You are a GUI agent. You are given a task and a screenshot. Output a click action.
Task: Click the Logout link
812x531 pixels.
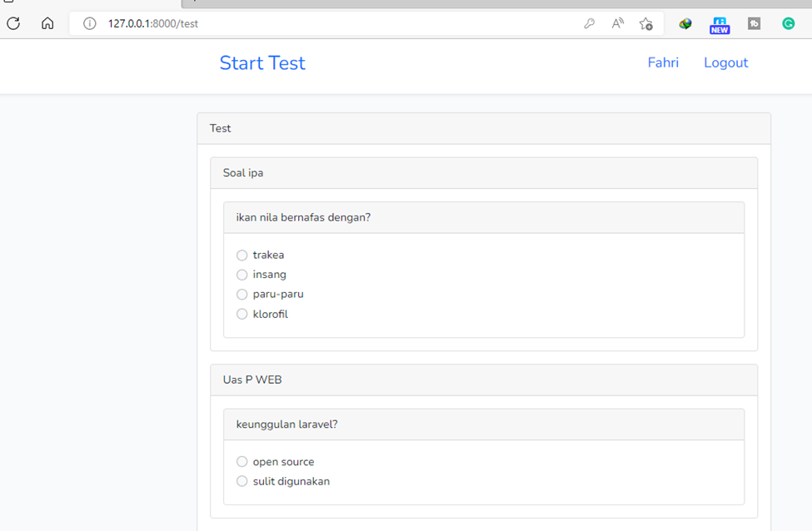click(725, 62)
